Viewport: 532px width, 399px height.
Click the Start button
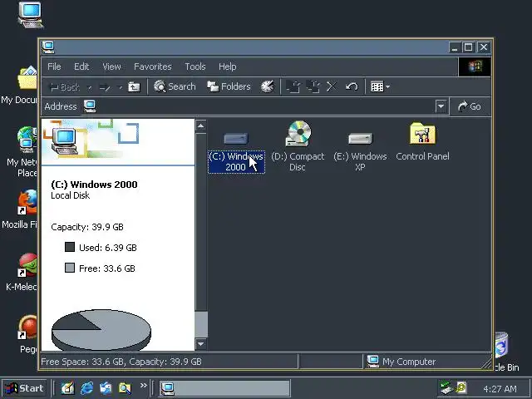24,388
